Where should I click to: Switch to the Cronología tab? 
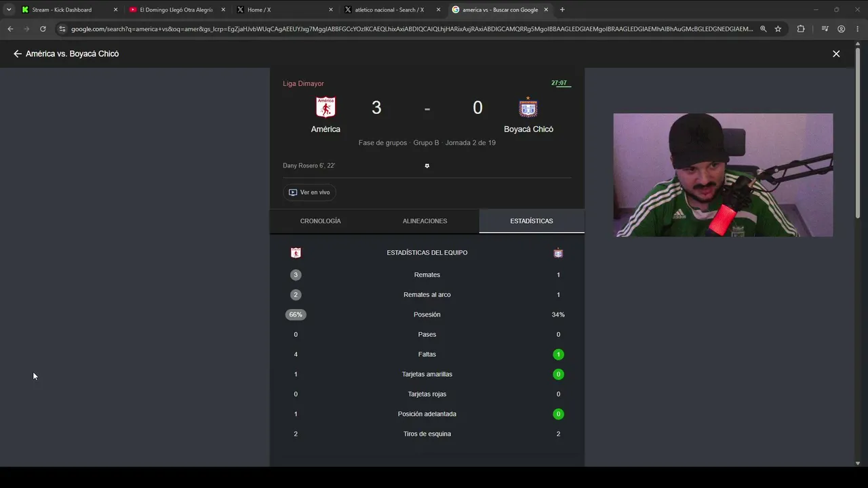(x=320, y=221)
